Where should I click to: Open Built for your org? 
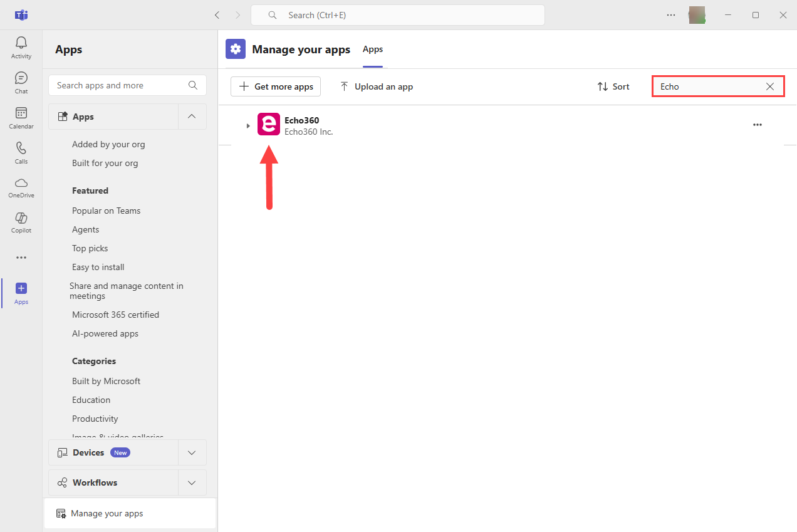tap(105, 163)
